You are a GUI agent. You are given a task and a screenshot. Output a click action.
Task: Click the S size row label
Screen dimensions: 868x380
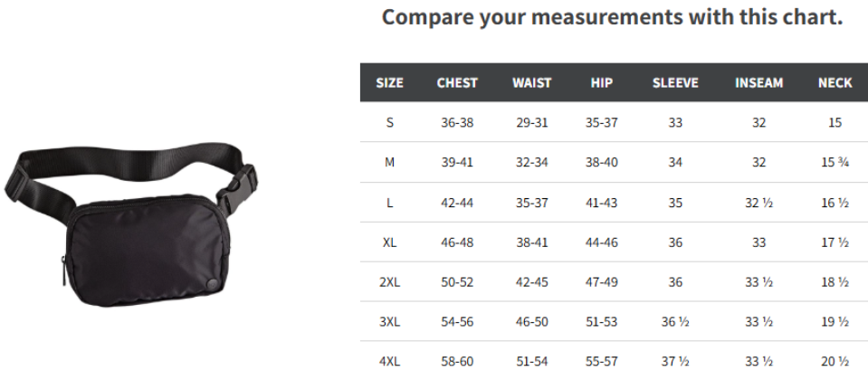point(390,122)
